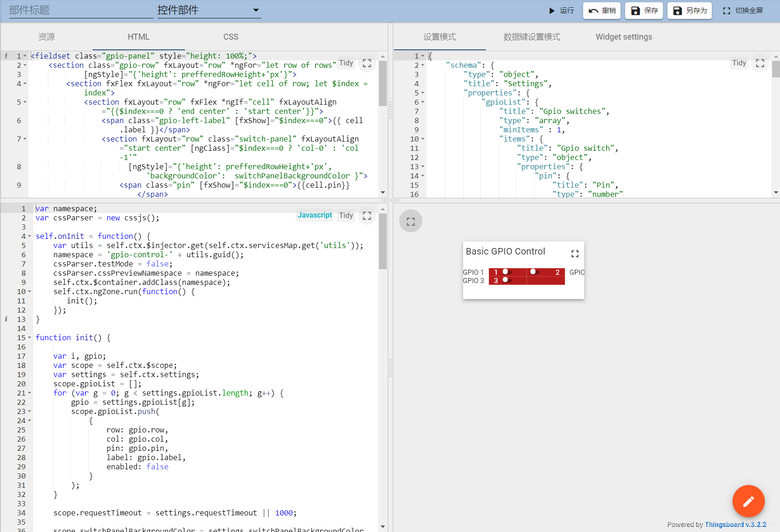Click the '"minItems"' key in schema
The width and height of the screenshot is (780, 532).
coord(521,130)
